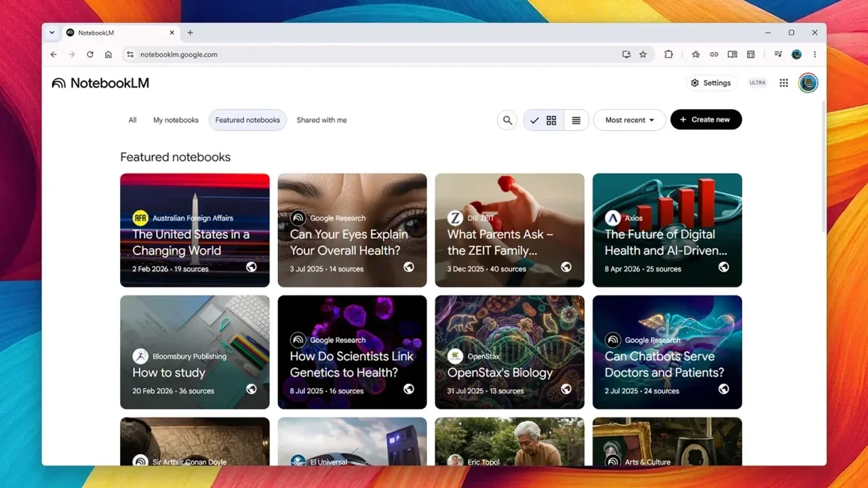The width and height of the screenshot is (868, 488).
Task: Click the DIE ZEIT publisher logo
Action: [455, 218]
